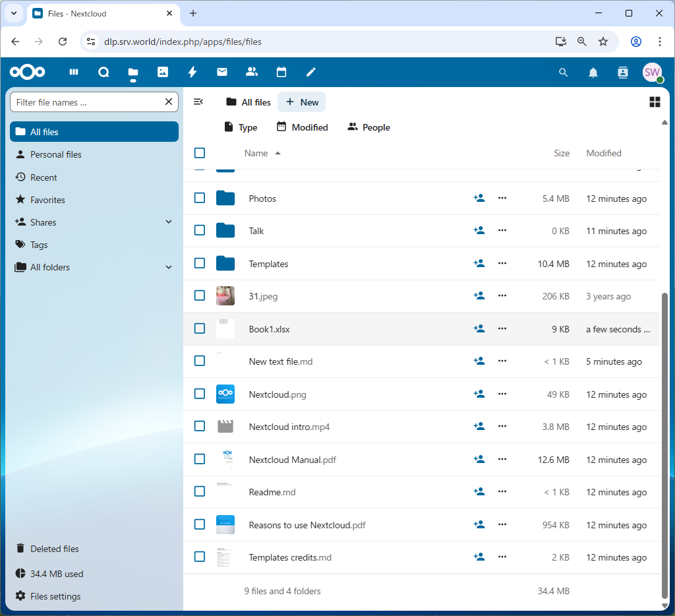Open the contacts menu icon in header
The width and height of the screenshot is (675, 616).
point(623,73)
